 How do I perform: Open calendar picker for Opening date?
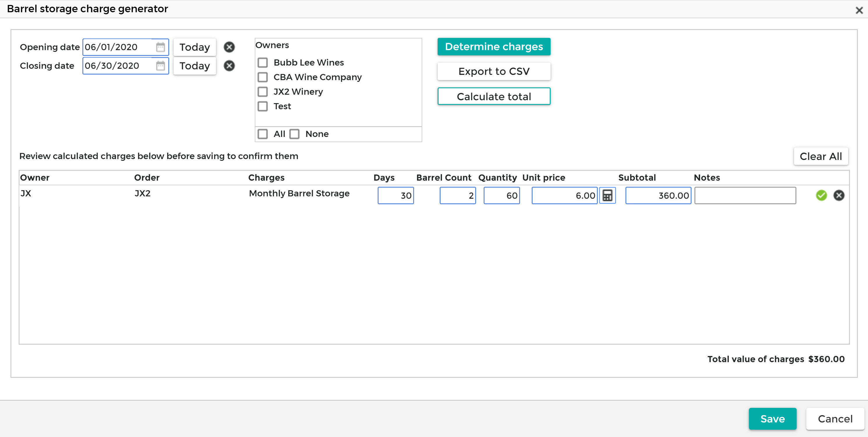coord(160,47)
